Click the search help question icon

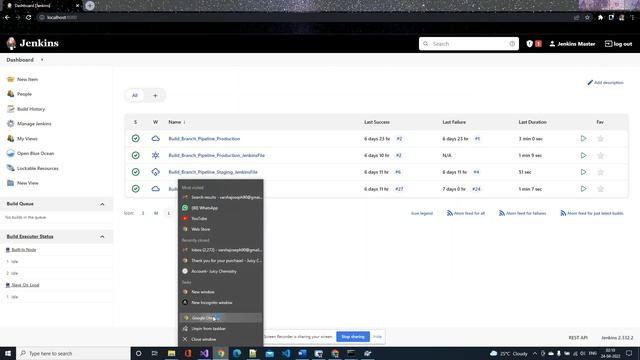[x=512, y=44]
